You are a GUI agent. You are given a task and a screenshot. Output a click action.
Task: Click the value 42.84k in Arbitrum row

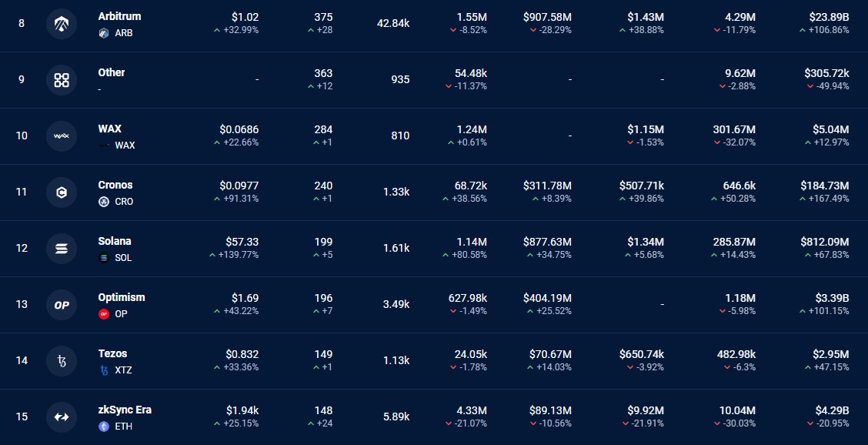pyautogui.click(x=393, y=24)
